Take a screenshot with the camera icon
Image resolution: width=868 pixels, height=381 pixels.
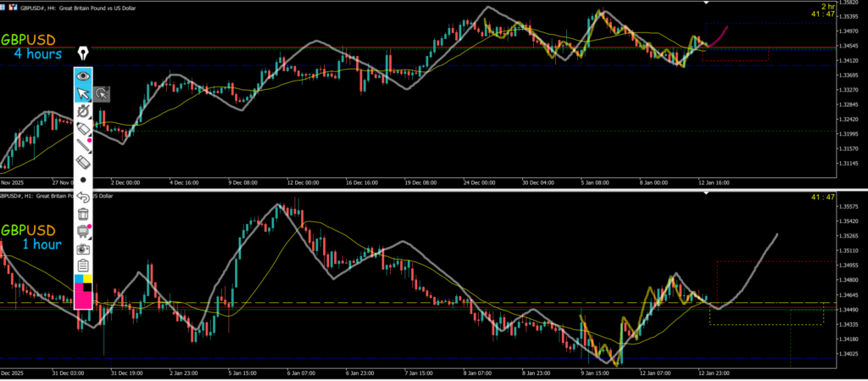coord(83,249)
